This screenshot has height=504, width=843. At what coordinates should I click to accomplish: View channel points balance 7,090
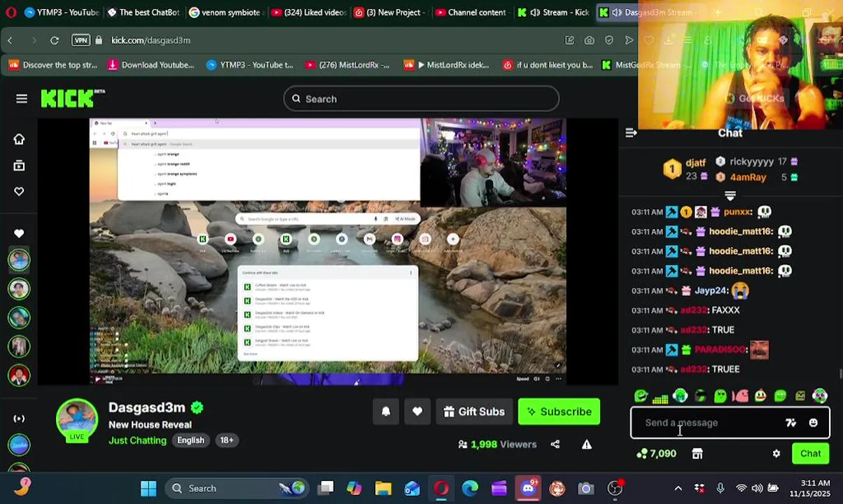(656, 454)
